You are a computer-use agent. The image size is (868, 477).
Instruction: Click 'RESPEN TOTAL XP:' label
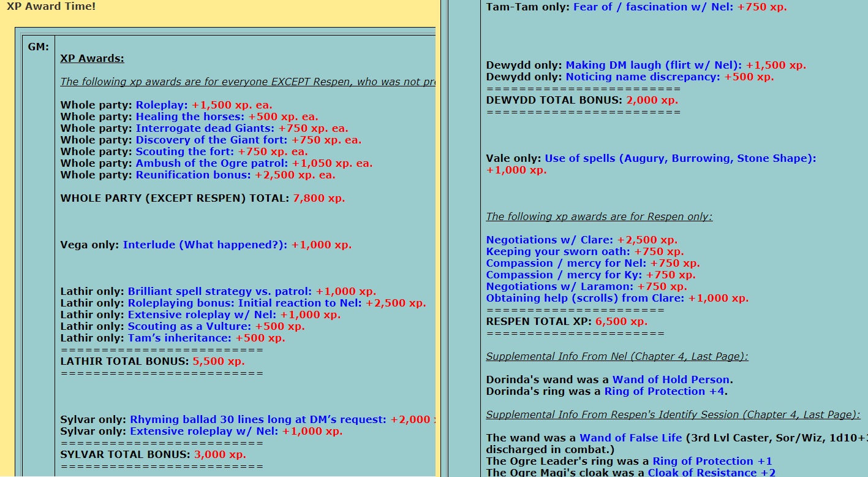pyautogui.click(x=539, y=322)
